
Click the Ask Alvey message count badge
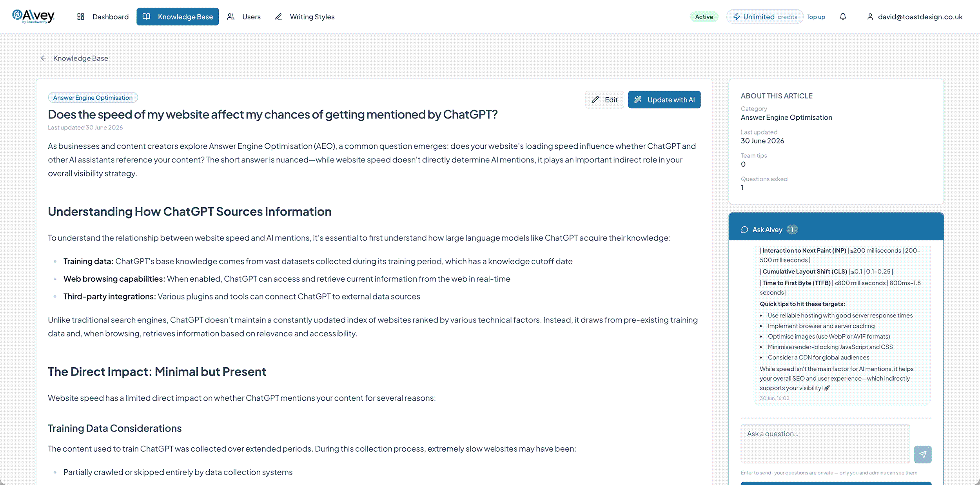pyautogui.click(x=792, y=230)
